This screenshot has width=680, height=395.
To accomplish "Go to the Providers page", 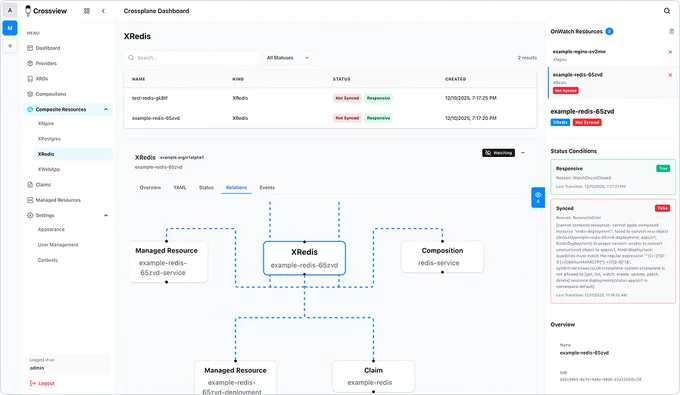I will click(46, 63).
